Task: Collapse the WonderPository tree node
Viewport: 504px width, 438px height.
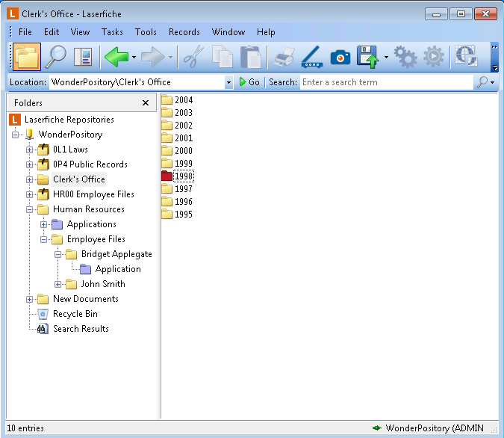Action: click(15, 135)
